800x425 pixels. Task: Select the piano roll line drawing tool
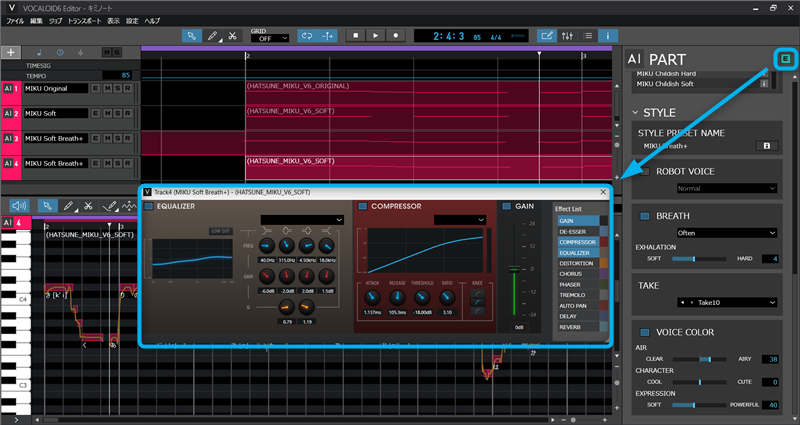point(109,206)
